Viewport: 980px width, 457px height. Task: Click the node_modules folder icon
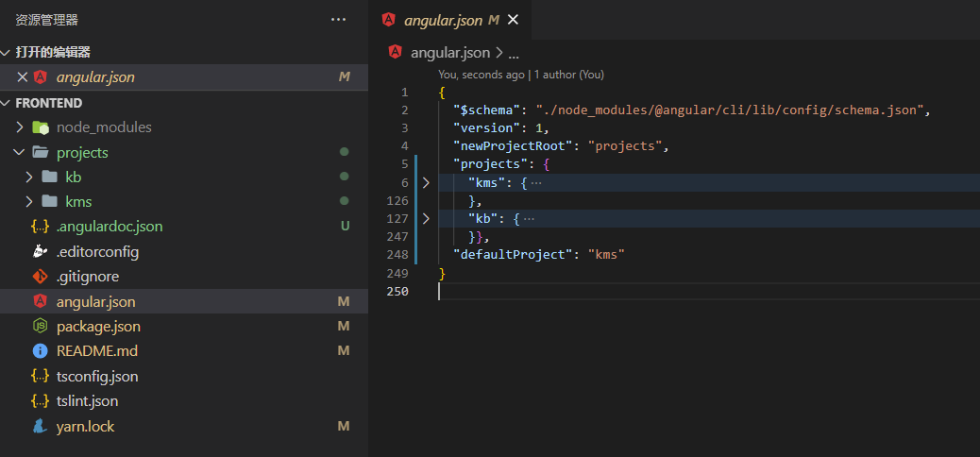pyautogui.click(x=40, y=127)
